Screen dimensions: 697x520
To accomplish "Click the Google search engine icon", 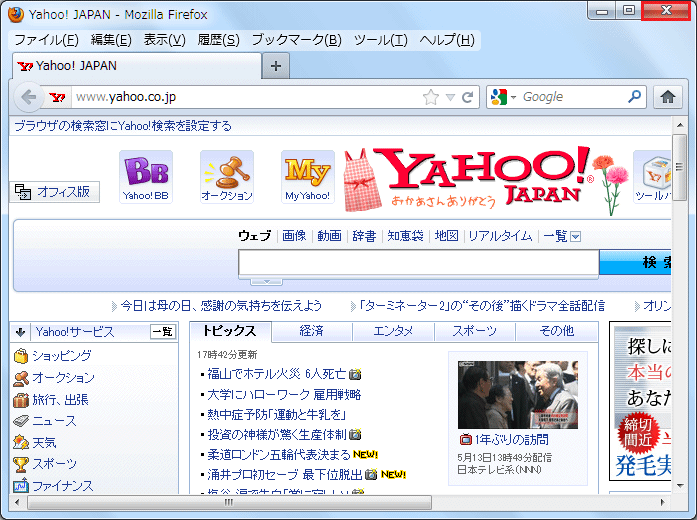I will [499, 97].
